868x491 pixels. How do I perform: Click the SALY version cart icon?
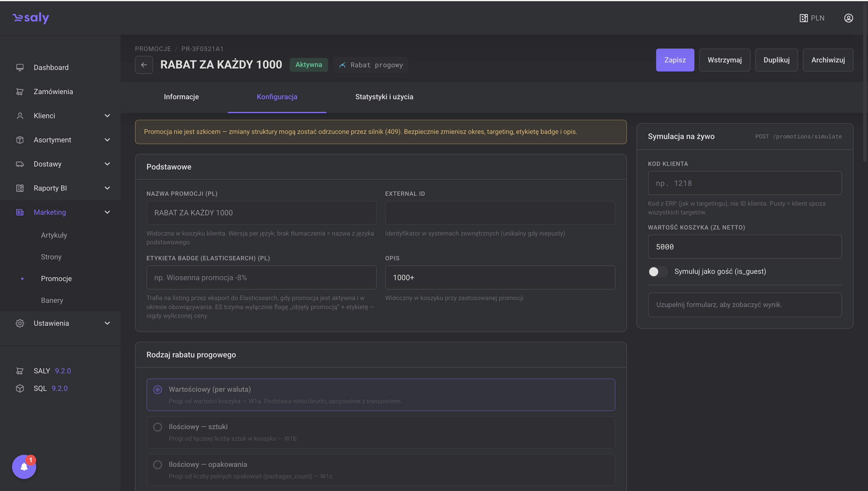20,371
